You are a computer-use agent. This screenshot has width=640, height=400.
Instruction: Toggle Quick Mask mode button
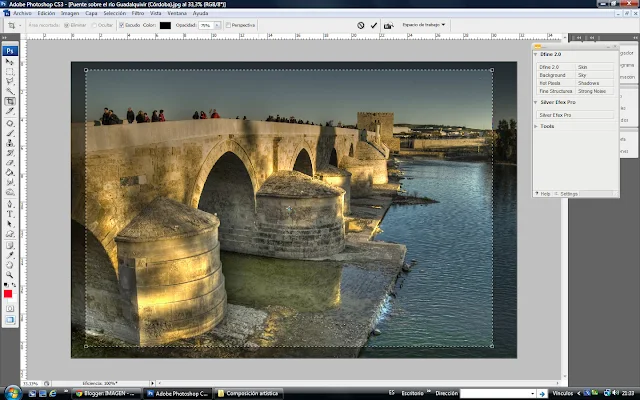(10, 309)
